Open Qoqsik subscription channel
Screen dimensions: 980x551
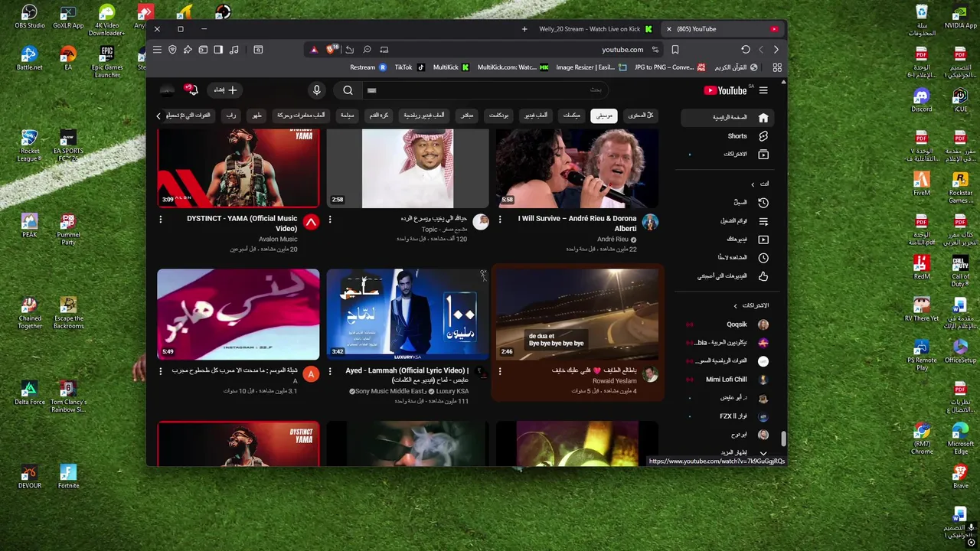(x=726, y=324)
